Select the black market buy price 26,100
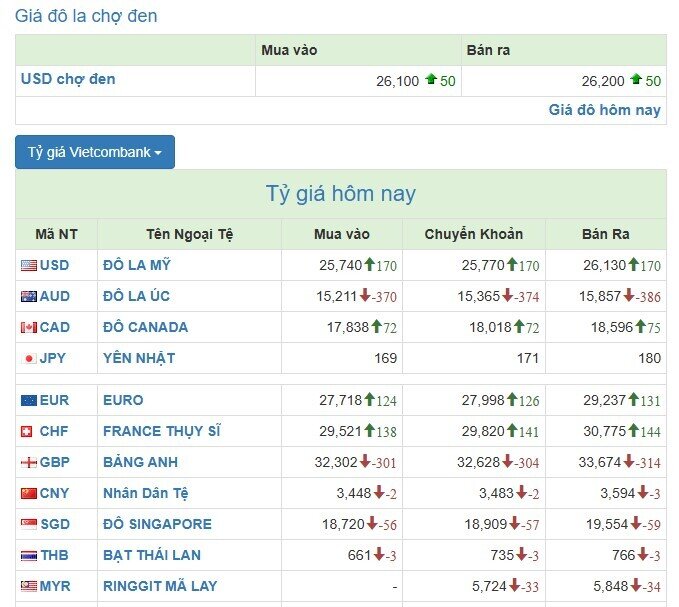The image size is (679, 607). click(398, 81)
